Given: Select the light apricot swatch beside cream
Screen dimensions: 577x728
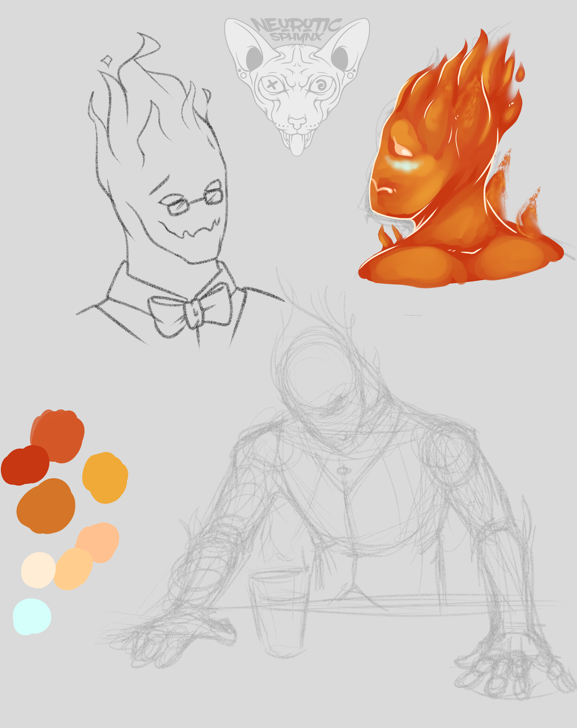Looking at the screenshot, I should pos(73,569).
